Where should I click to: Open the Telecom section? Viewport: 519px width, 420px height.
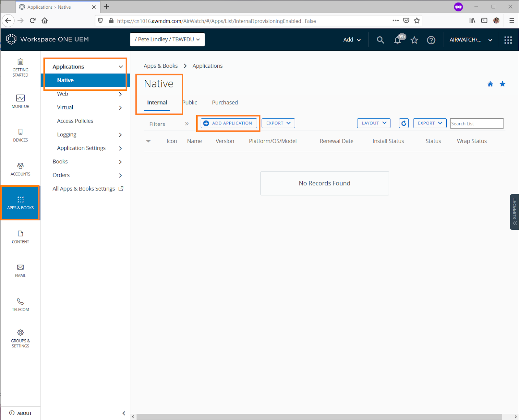[20, 305]
